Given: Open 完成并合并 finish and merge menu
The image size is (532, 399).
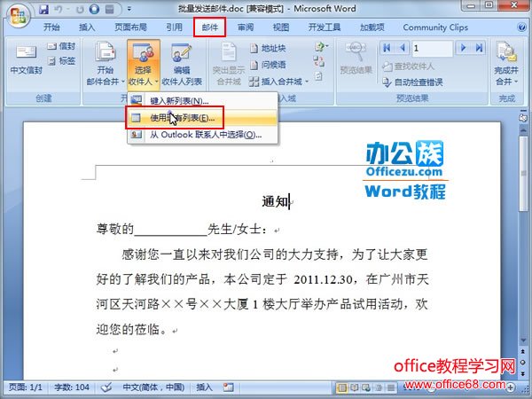Looking at the screenshot, I should pyautogui.click(x=506, y=64).
